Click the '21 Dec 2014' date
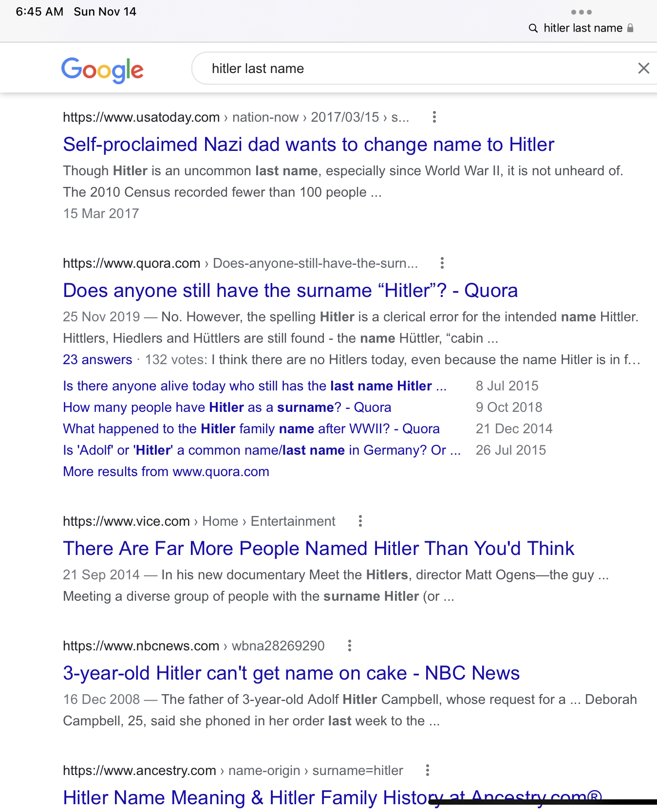 coord(514,429)
